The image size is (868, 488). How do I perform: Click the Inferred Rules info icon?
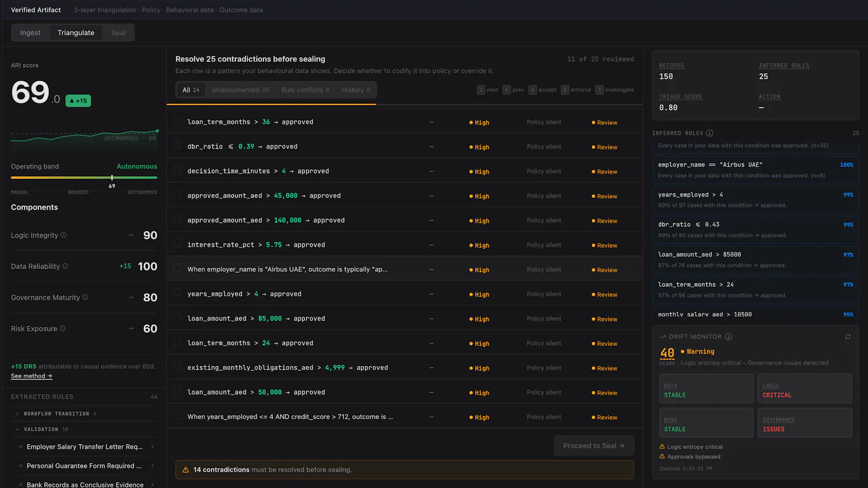click(710, 133)
